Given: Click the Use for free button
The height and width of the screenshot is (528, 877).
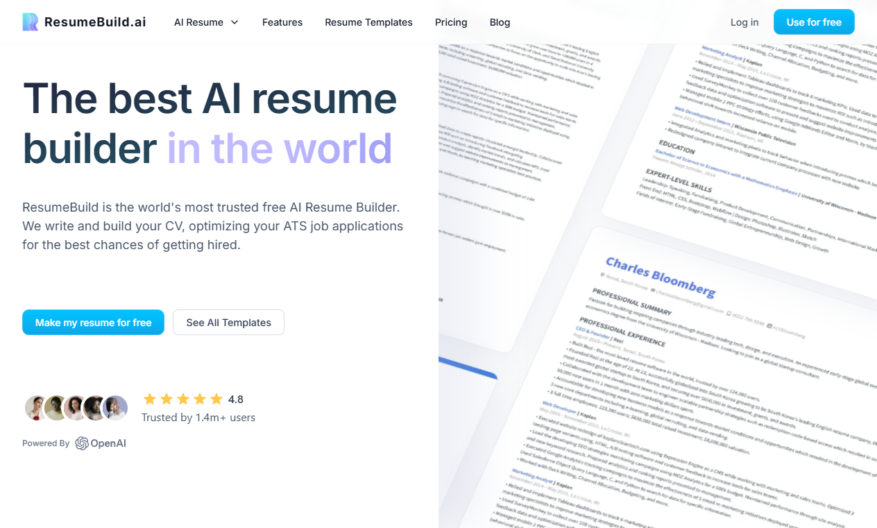Looking at the screenshot, I should [814, 22].
